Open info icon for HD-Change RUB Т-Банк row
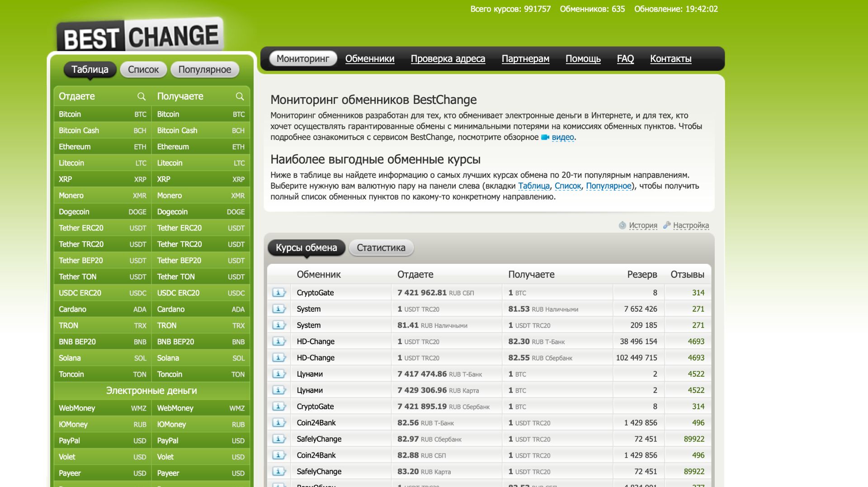Image resolution: width=868 pixels, height=487 pixels. (279, 342)
